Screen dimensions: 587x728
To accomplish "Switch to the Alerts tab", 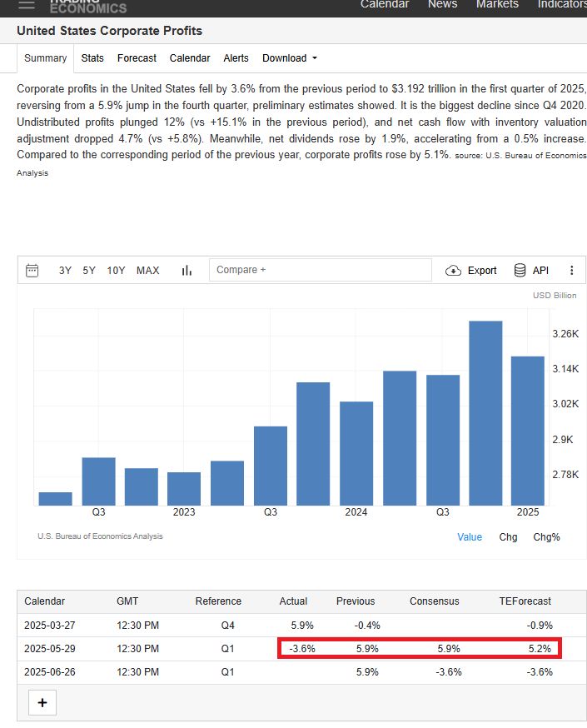I will point(236,58).
